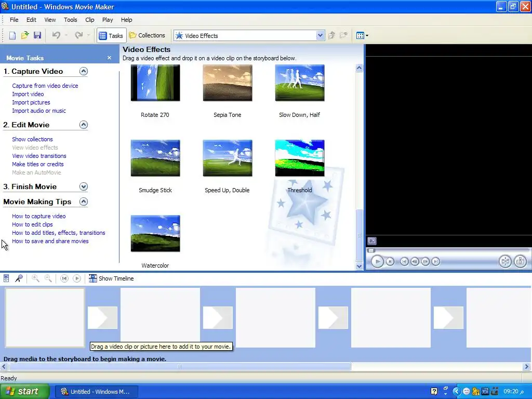This screenshot has height=399, width=532.
Task: Open How to edit clips tip
Action: point(32,224)
